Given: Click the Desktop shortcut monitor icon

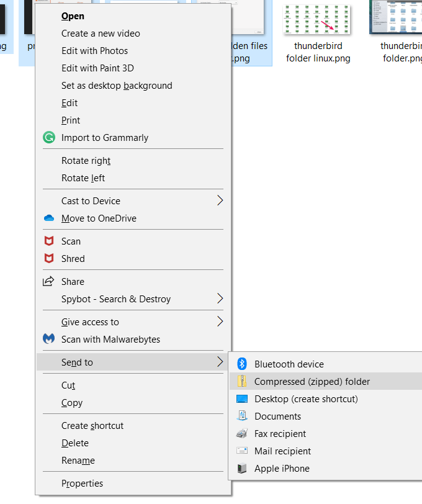Looking at the screenshot, I should 242,399.
